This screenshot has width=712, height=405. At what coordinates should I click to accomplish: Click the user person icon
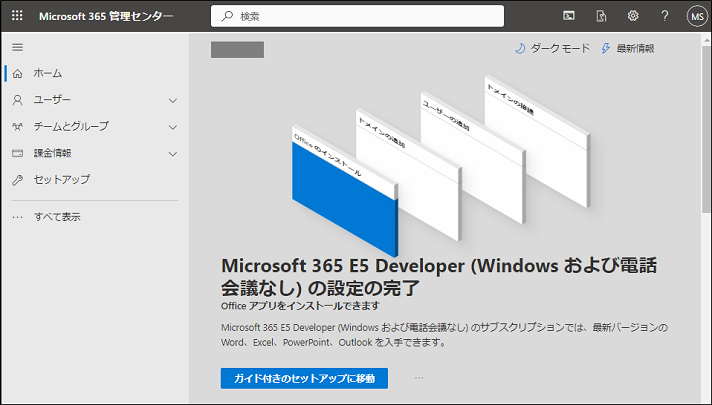pyautogui.click(x=18, y=100)
